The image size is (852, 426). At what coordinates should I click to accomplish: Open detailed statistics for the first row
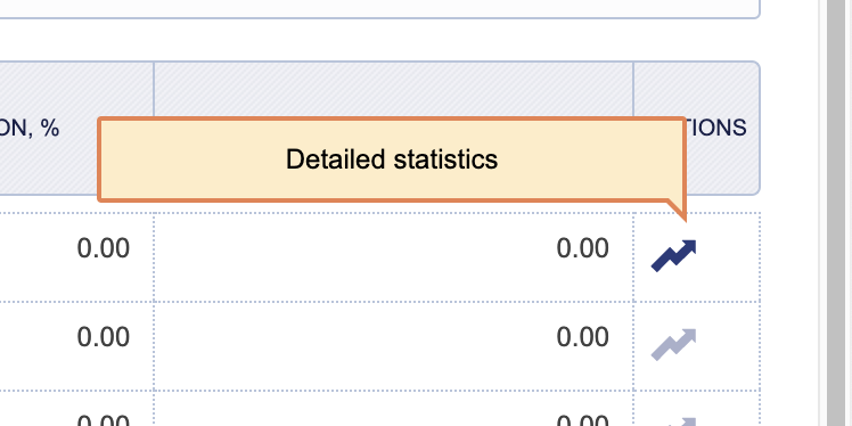(673, 255)
